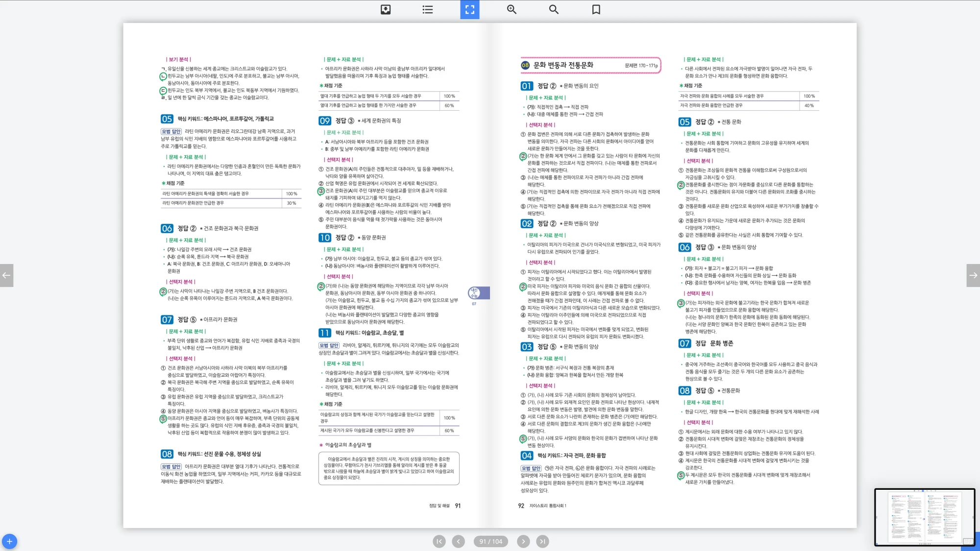
Task: Go to next page in bottom navigation
Action: (523, 541)
